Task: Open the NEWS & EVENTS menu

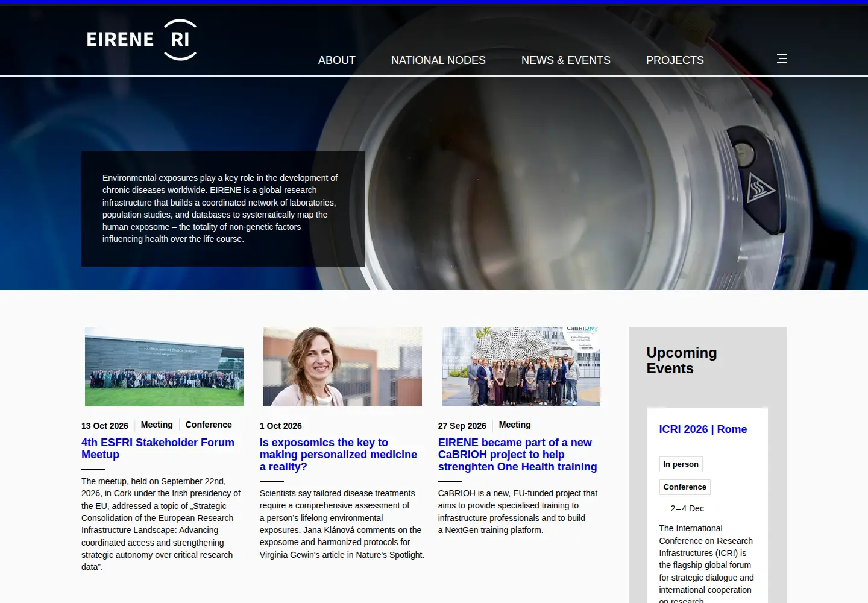Action: (x=566, y=60)
